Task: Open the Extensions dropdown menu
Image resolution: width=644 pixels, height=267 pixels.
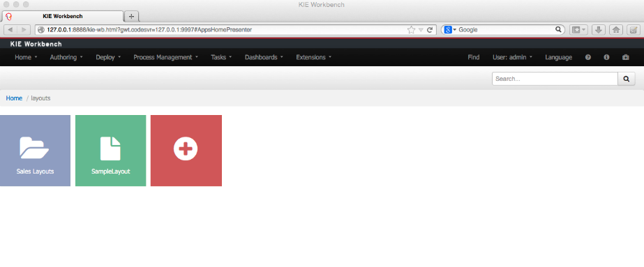Action: pos(314,57)
